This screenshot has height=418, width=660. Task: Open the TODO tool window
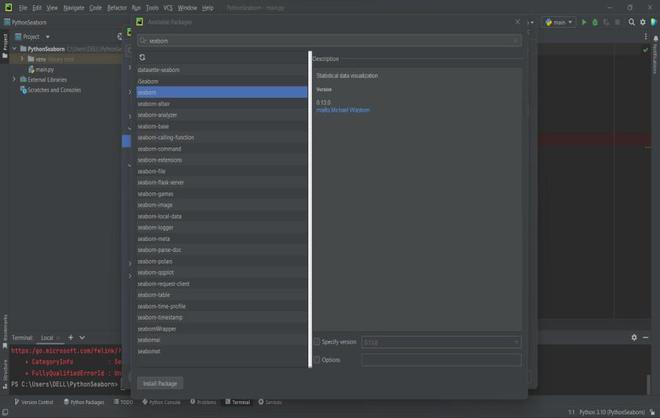coord(123,402)
